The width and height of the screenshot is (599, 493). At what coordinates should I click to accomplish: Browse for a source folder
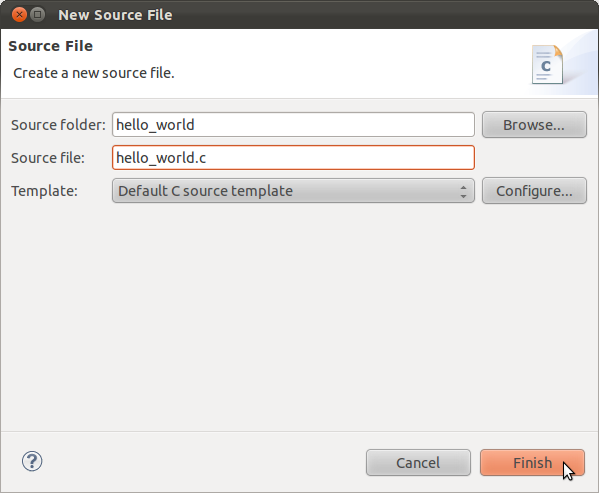coord(534,125)
